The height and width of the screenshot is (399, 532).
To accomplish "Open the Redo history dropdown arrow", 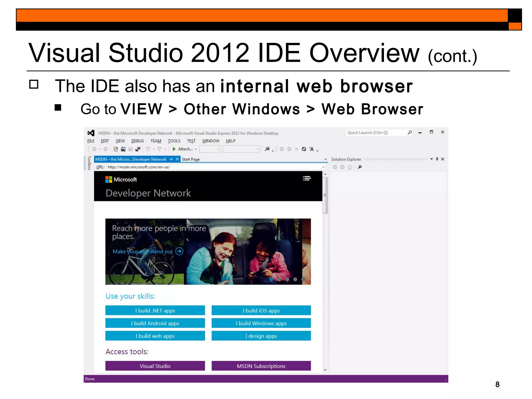I will click(165, 149).
